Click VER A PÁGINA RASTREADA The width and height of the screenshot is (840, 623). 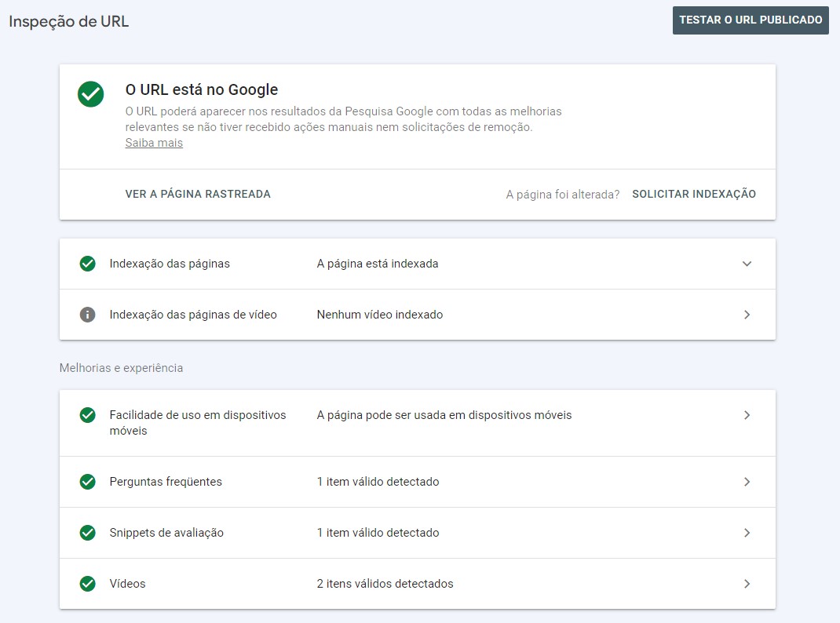pos(198,194)
